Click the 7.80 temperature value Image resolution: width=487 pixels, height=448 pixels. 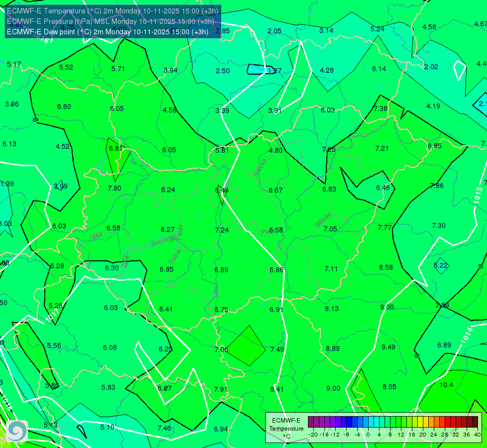pos(114,188)
